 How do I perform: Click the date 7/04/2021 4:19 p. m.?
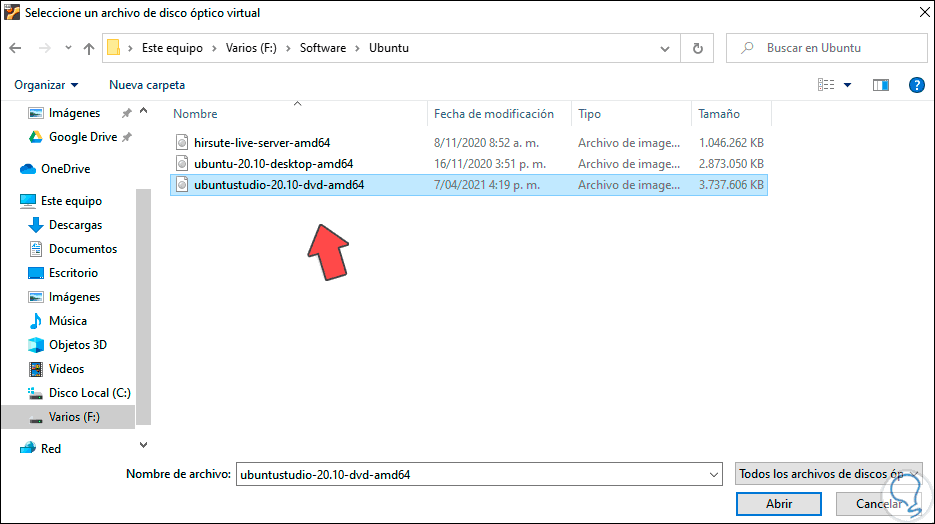tap(487, 185)
